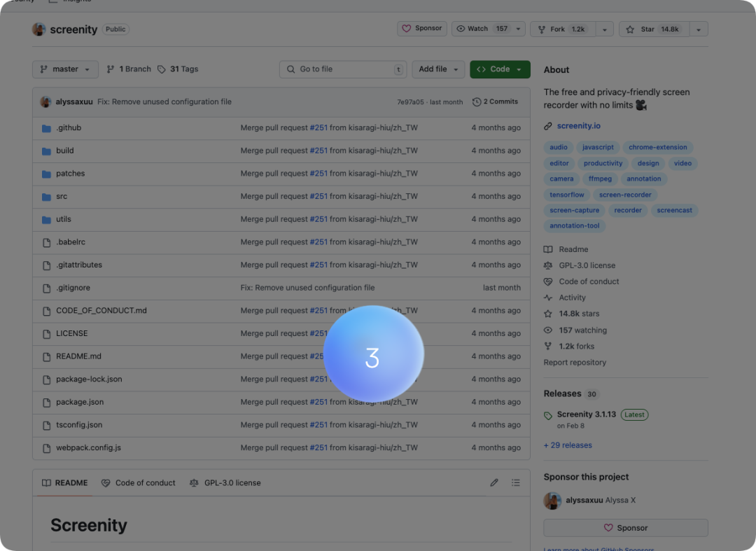The height and width of the screenshot is (551, 756).
Task: Open the commit hash 7e97a05
Action: (x=410, y=102)
